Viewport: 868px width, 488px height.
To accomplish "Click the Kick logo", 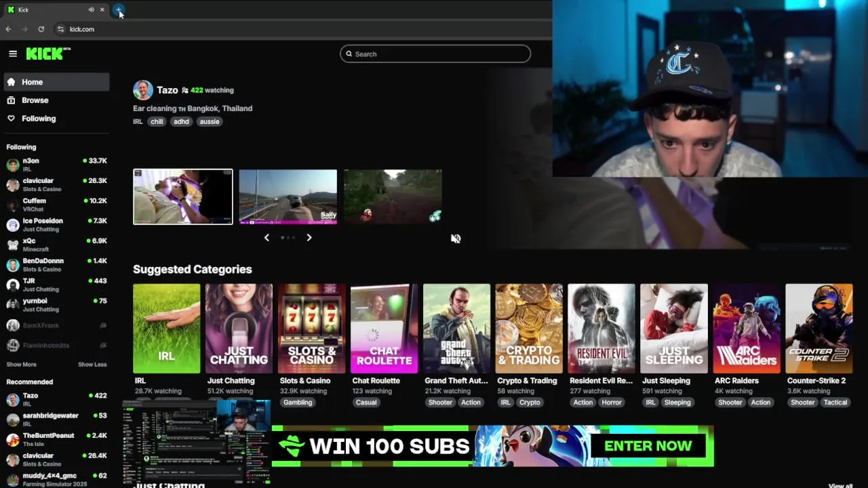I will [47, 54].
